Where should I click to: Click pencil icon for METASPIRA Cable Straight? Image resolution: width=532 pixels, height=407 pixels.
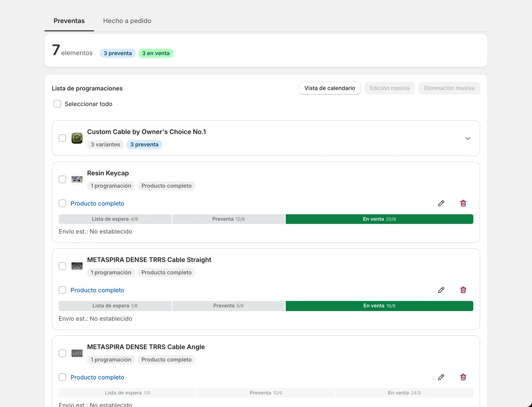441,290
